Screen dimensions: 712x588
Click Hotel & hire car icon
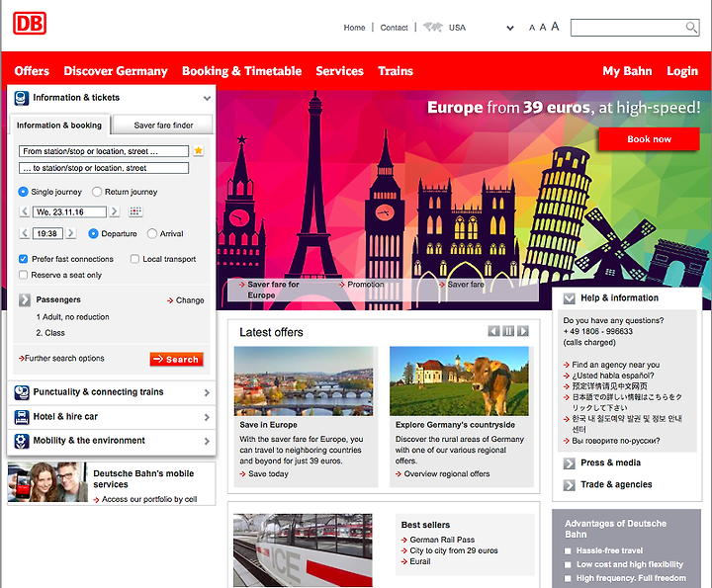pyautogui.click(x=22, y=417)
